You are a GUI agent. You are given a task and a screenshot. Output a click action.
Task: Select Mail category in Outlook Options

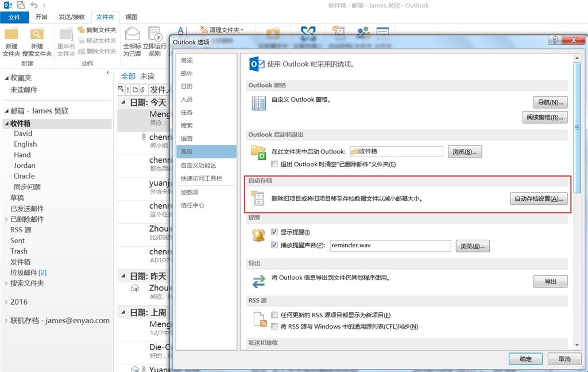tap(206, 73)
